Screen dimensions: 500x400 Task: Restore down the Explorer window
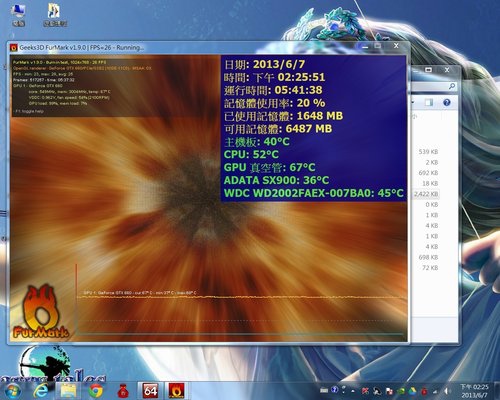pos(429,70)
